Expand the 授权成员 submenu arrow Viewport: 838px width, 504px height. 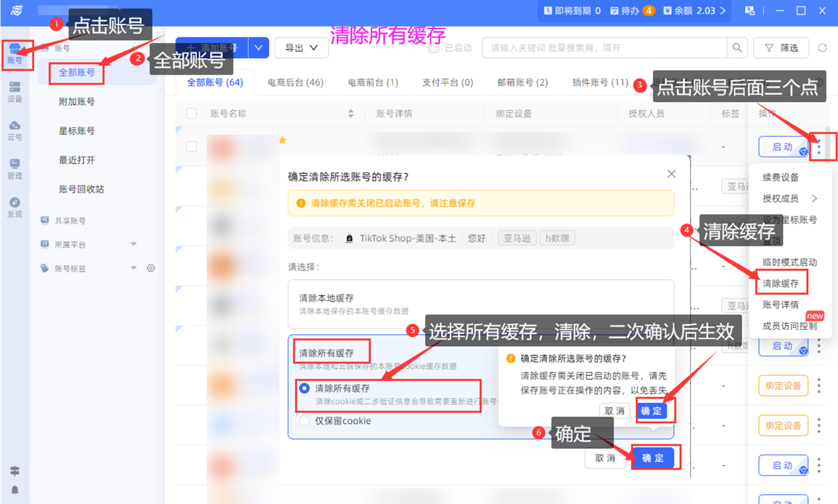tap(814, 198)
